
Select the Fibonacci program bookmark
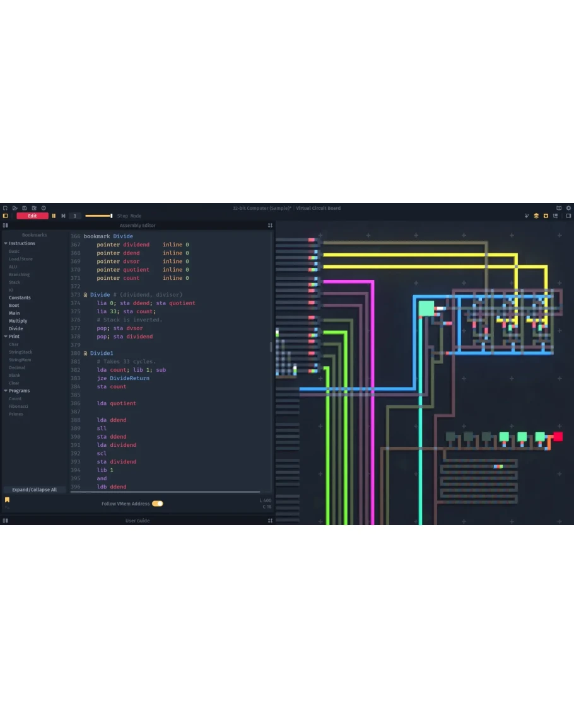tap(18, 407)
